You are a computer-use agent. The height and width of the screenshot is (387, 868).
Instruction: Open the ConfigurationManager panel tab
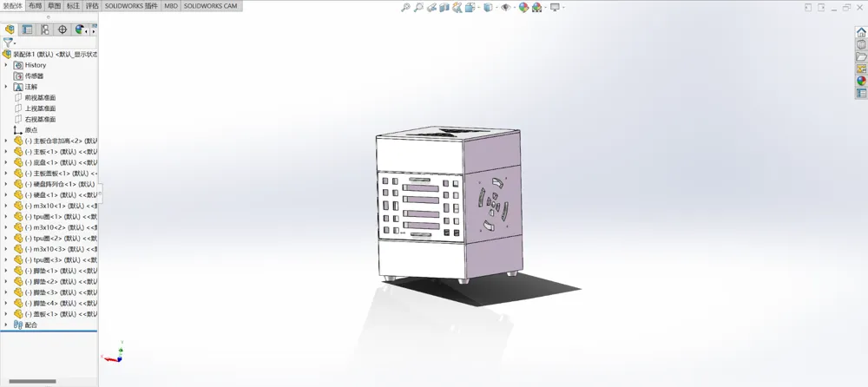tap(44, 30)
